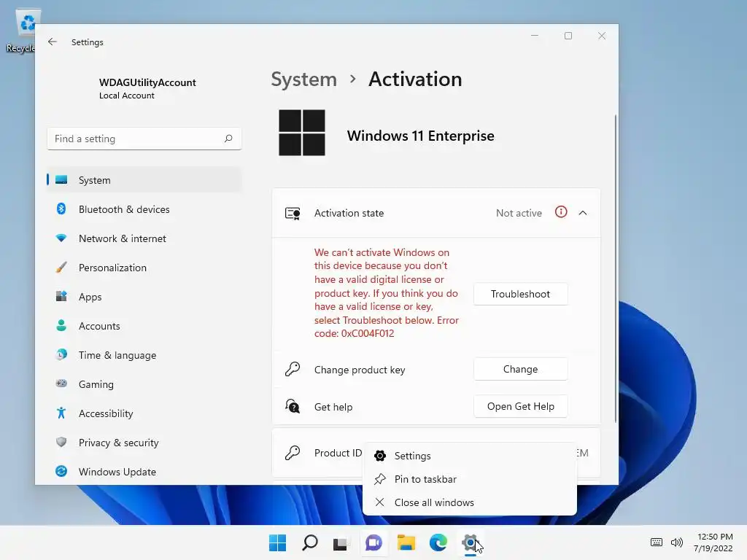747x560 pixels.
Task: Select Time & language
Action: (144, 355)
